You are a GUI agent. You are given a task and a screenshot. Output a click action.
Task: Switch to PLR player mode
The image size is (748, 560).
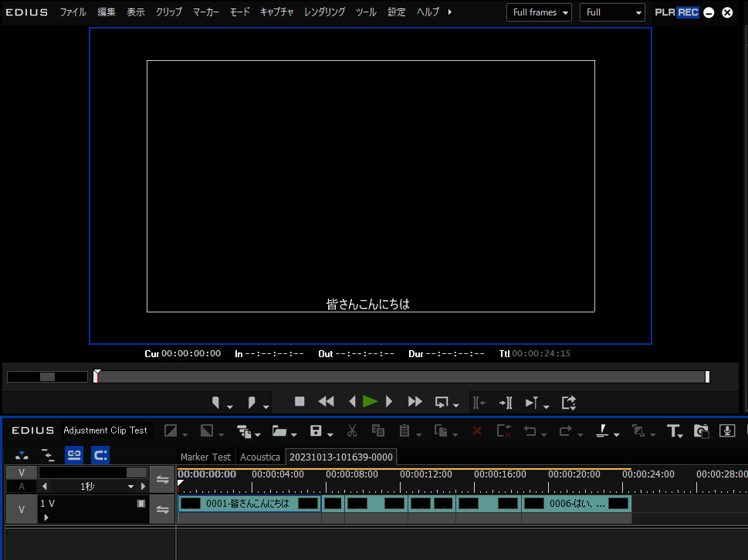pyautogui.click(x=665, y=12)
